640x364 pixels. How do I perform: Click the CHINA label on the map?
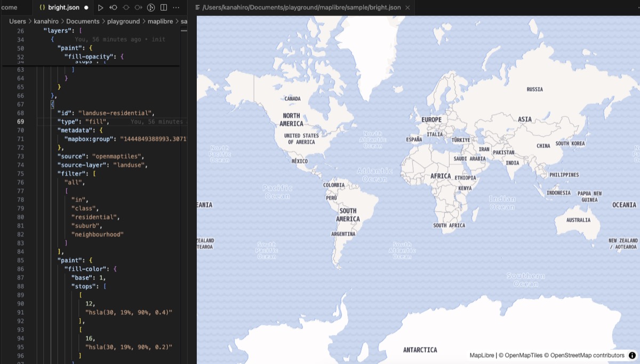[x=543, y=146]
